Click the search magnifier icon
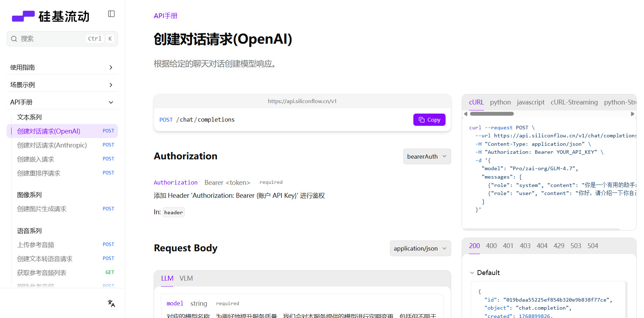This screenshot has width=644, height=318. click(x=14, y=39)
